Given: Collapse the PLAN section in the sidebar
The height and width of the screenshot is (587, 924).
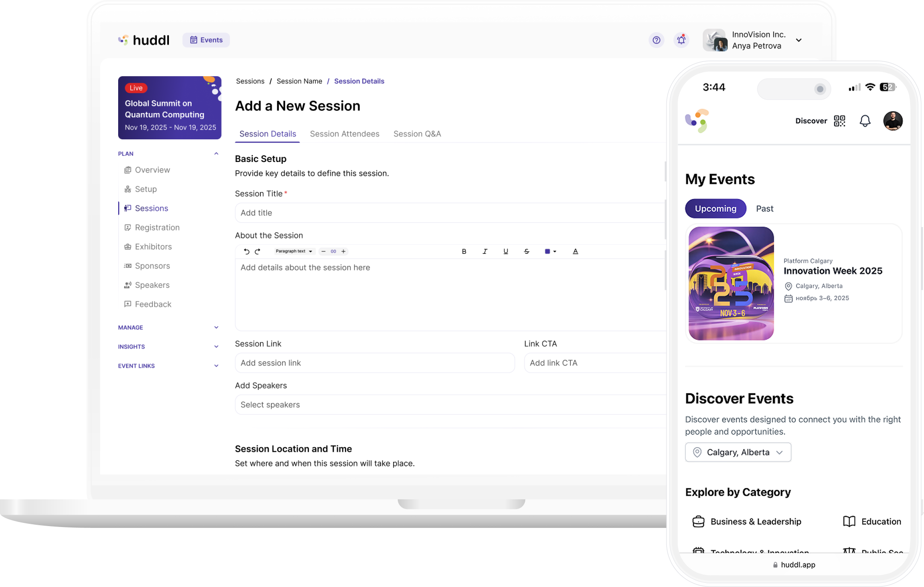Looking at the screenshot, I should pos(216,153).
